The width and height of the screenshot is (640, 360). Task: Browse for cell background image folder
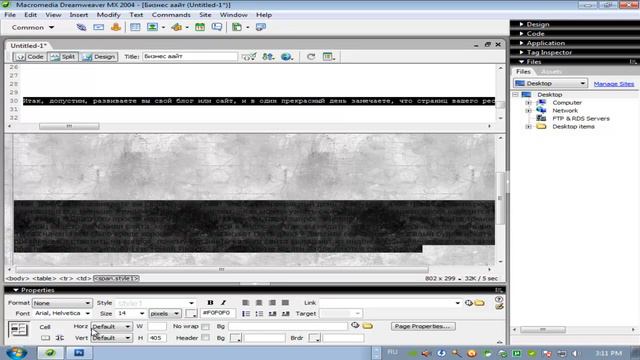[x=367, y=326]
